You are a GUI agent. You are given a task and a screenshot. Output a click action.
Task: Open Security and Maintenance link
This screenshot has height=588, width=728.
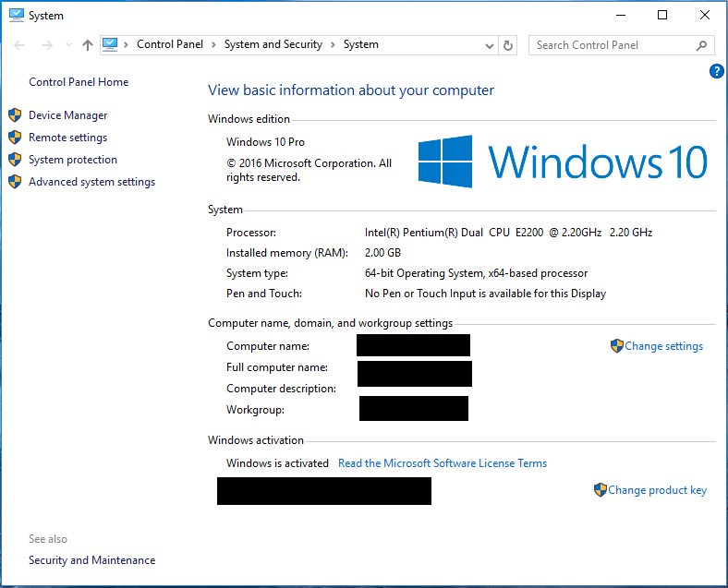coord(92,560)
